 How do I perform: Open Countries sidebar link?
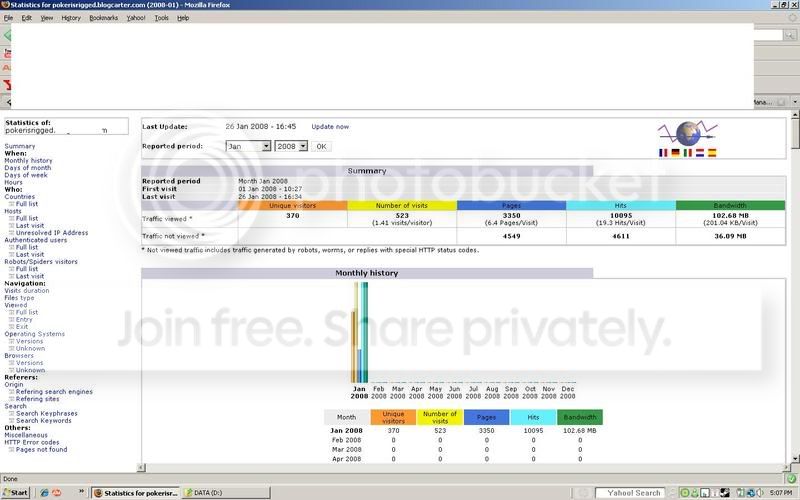point(19,196)
